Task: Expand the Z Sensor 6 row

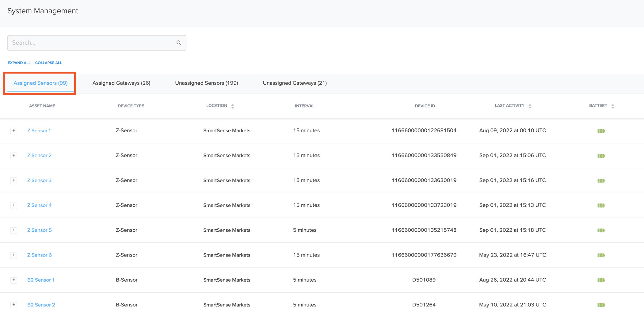Action: point(14,255)
